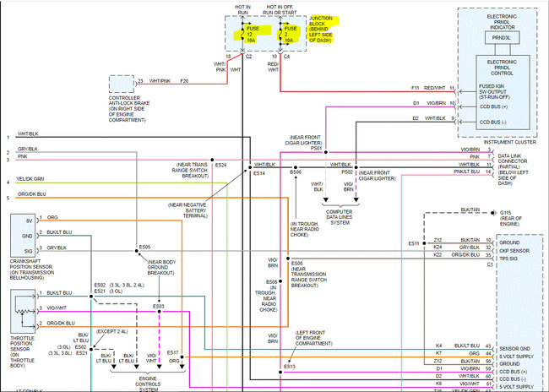Click the (EXCEPT 2.4L) note
Viewport: 549px width, 392px height.
(112, 331)
